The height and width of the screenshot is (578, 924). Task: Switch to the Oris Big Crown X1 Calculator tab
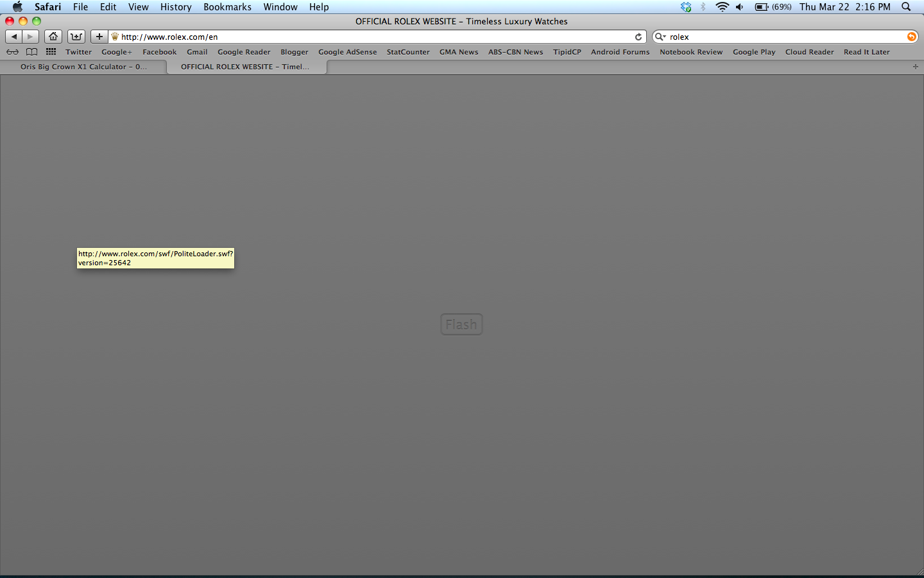[x=83, y=67]
